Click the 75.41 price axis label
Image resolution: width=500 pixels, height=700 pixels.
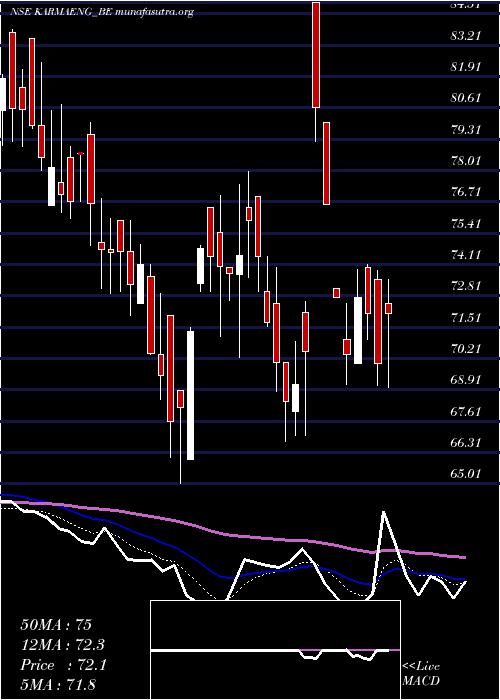pyautogui.click(x=466, y=223)
